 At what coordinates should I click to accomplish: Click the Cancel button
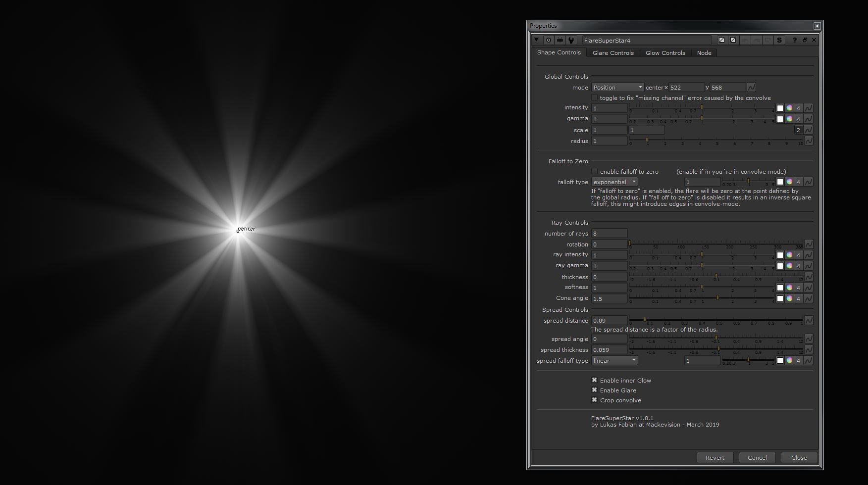(757, 458)
